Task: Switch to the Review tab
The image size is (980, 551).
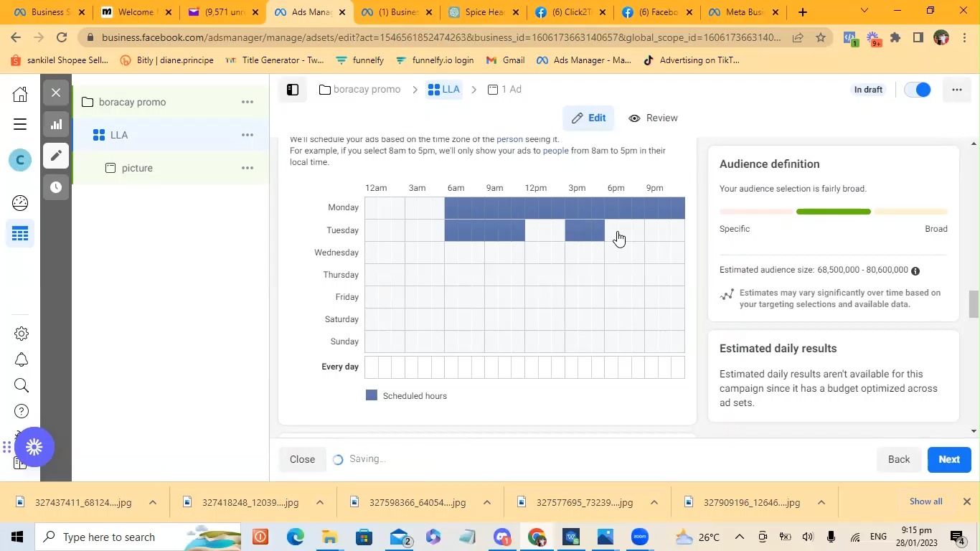Action: coord(653,118)
